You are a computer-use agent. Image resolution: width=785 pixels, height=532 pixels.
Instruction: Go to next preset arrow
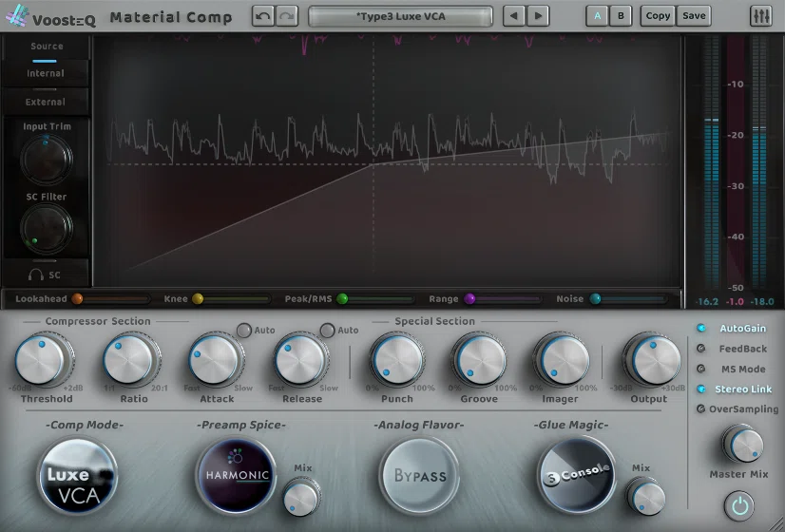[538, 16]
